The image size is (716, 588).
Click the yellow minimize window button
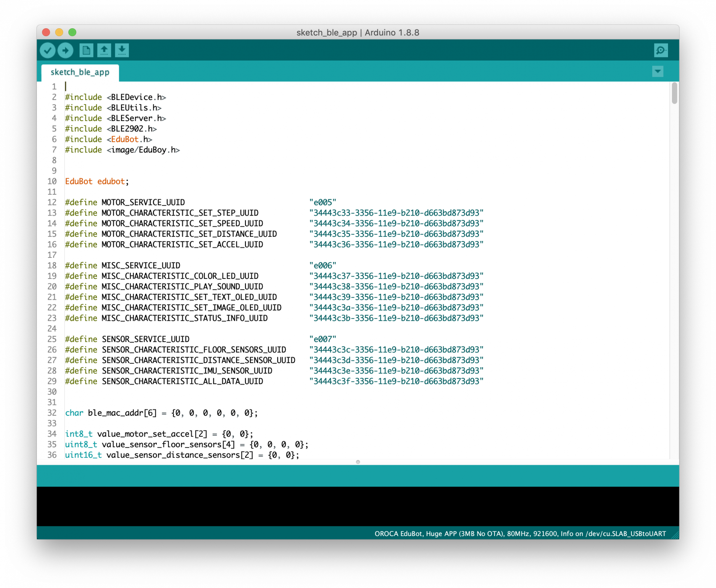tap(59, 33)
